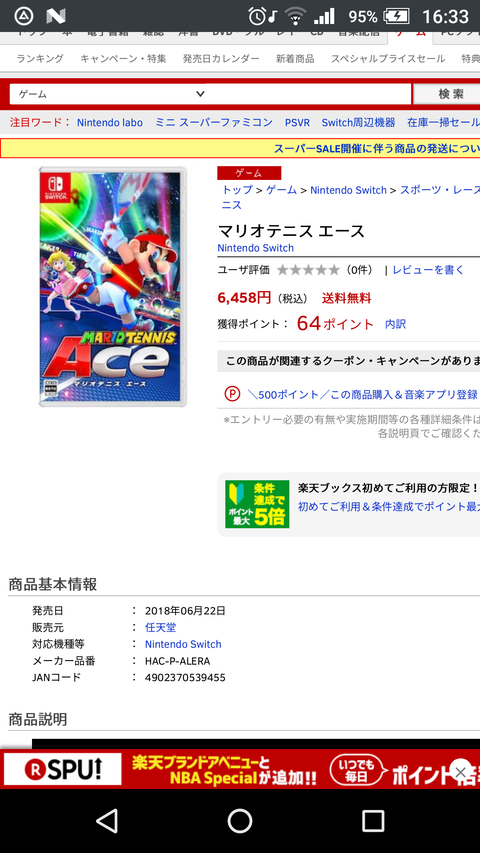
Task: Click the Mario Tennis Ace cover image
Action: (x=113, y=287)
